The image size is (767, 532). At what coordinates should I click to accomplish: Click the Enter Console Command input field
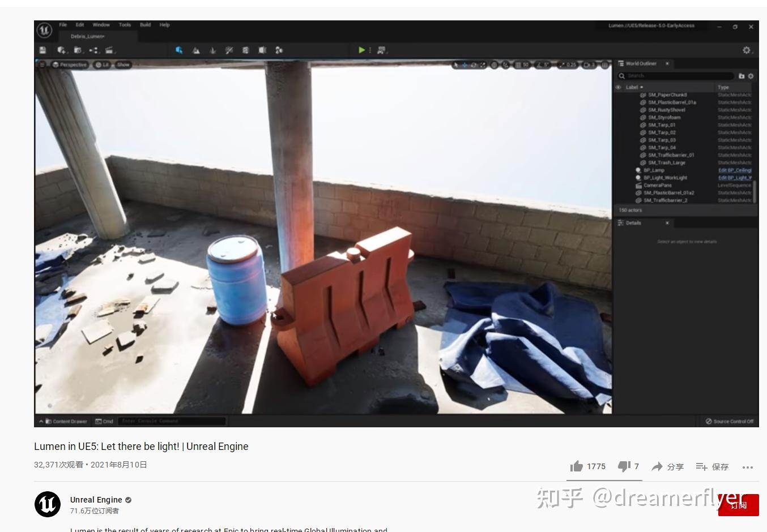(170, 421)
